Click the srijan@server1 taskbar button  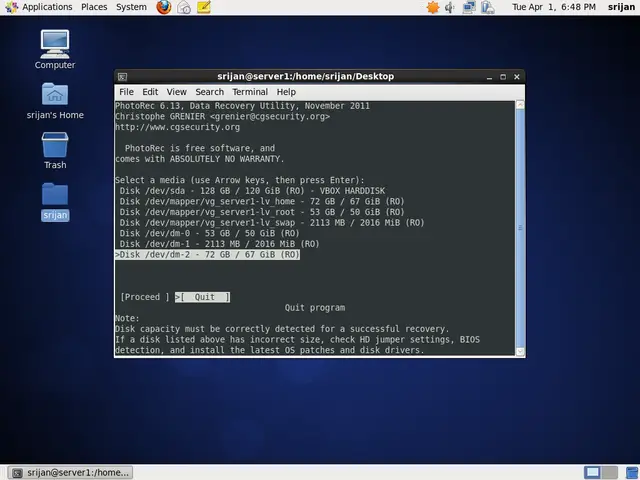click(71, 473)
